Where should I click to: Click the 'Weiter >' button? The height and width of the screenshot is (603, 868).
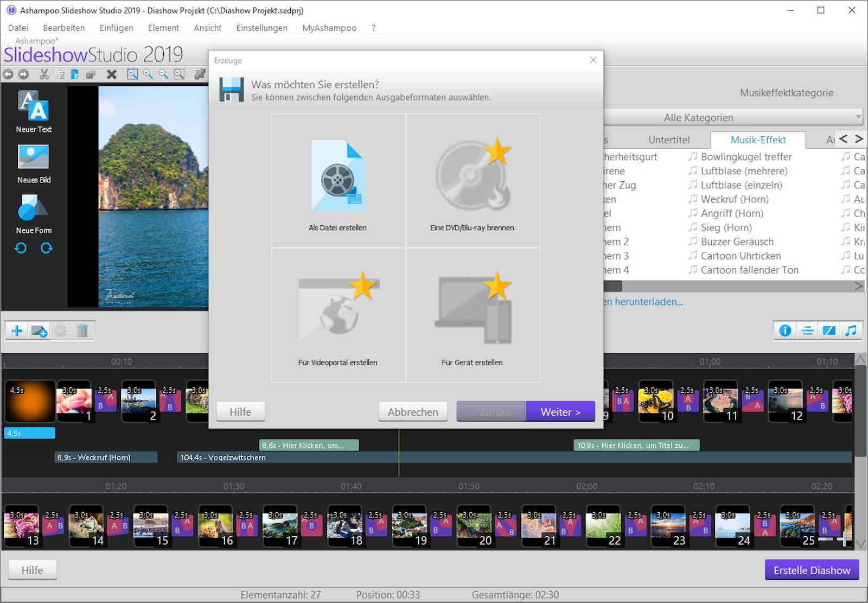pos(560,412)
